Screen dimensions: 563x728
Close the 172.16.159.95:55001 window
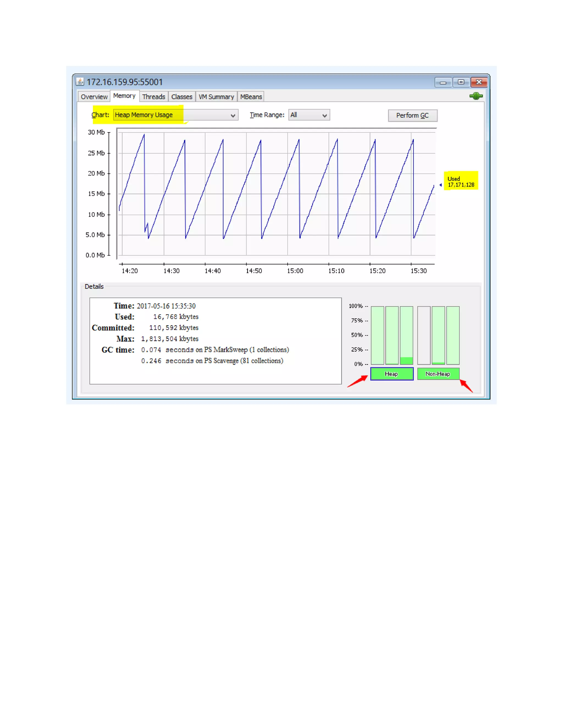[x=479, y=82]
